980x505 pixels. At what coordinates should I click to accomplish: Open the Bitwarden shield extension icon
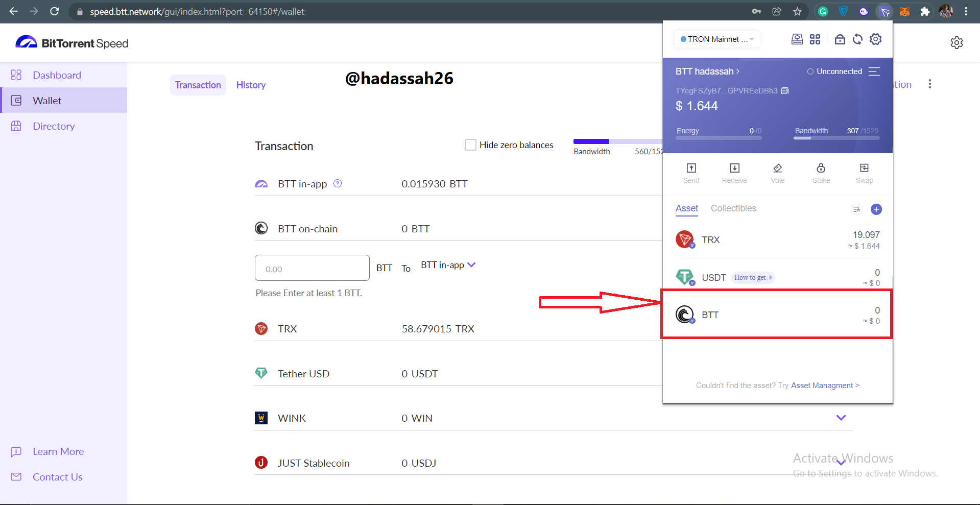[x=843, y=11]
